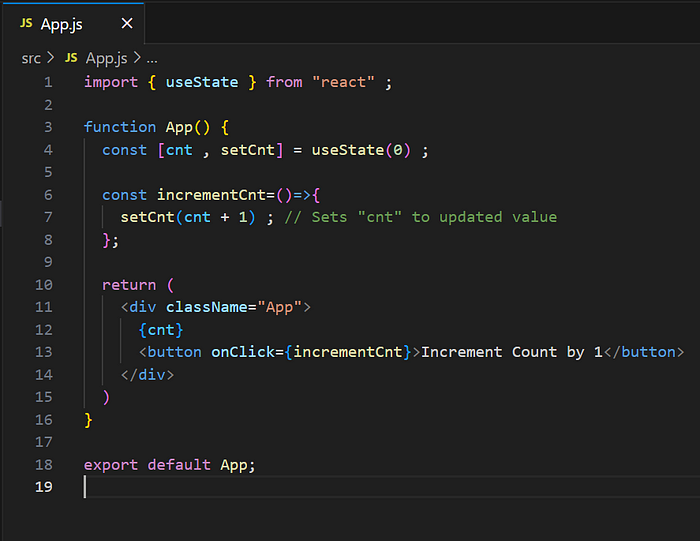This screenshot has width=700, height=541.
Task: Click line number 19 in gutter
Action: tap(44, 487)
